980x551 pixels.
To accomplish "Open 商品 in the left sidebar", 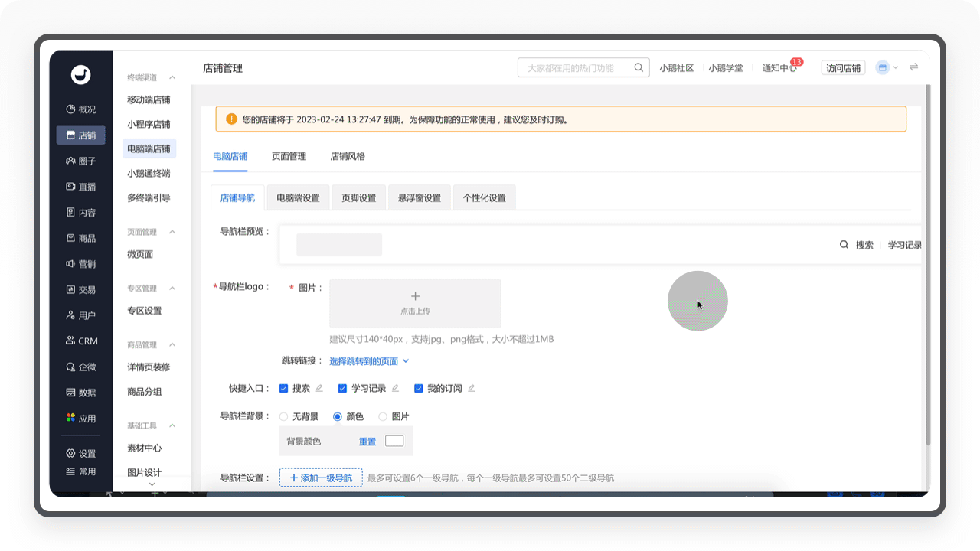I will tap(81, 238).
